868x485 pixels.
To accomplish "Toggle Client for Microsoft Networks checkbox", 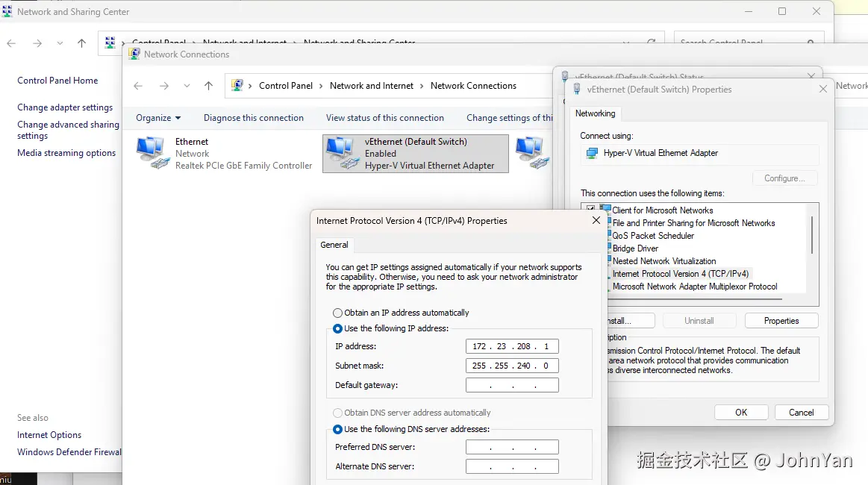I will [590, 209].
